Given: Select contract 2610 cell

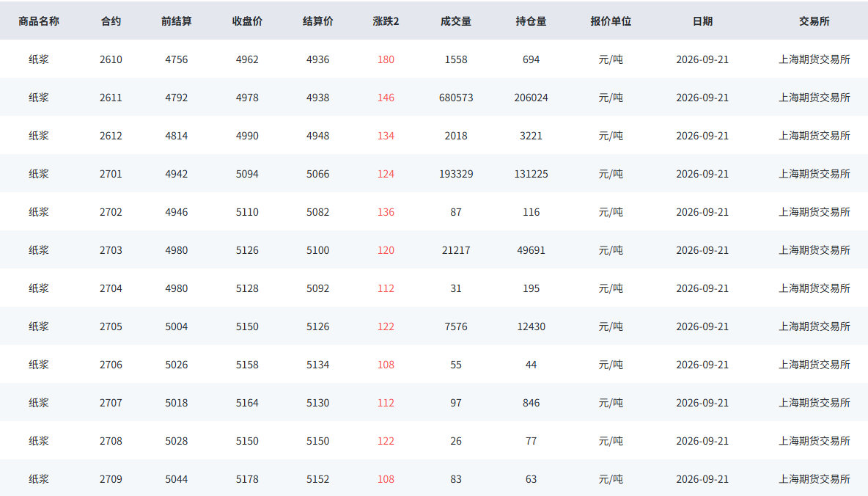Looking at the screenshot, I should 111,59.
